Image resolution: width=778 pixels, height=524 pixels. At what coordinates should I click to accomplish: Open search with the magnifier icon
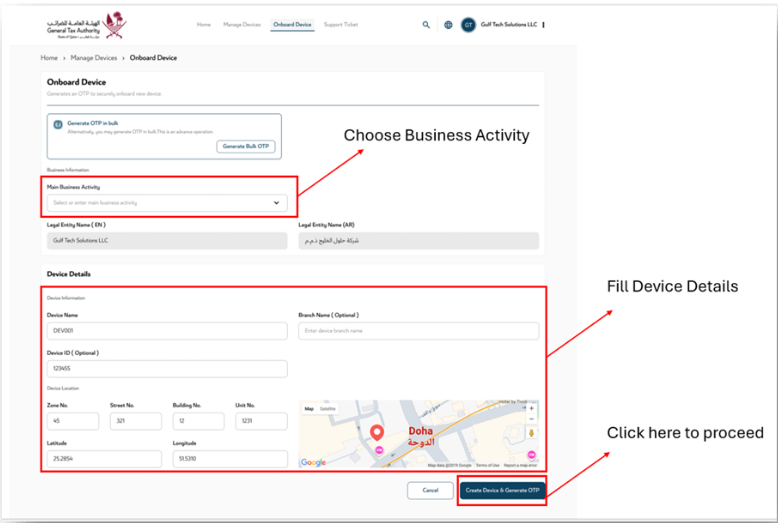426,25
